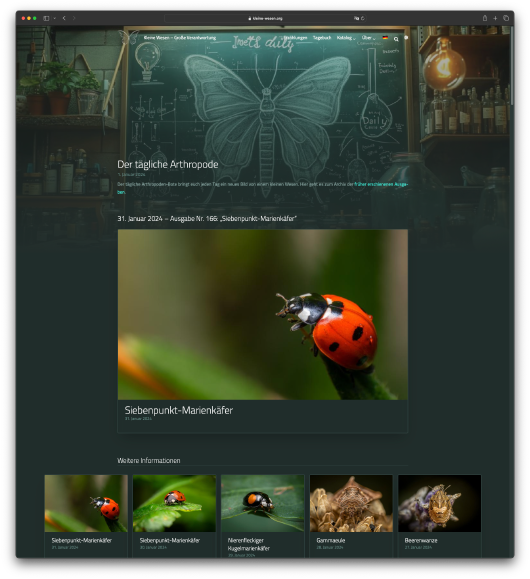Show the tab overview icon
Screen dimensions: 530x579
[506, 18]
